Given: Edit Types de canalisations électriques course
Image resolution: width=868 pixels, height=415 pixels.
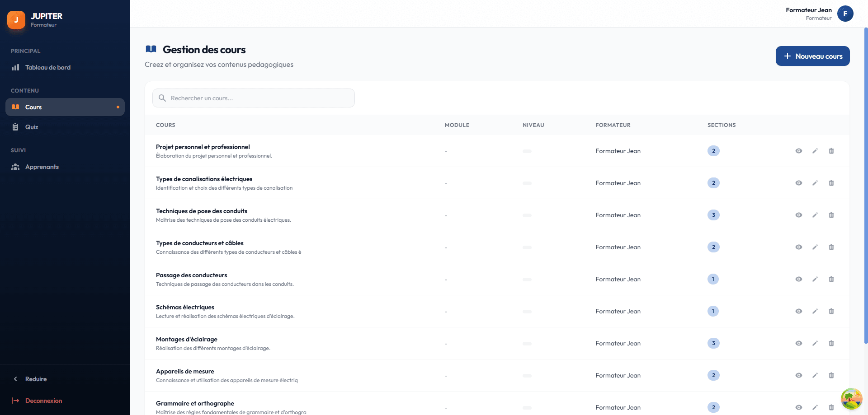Looking at the screenshot, I should 815,183.
